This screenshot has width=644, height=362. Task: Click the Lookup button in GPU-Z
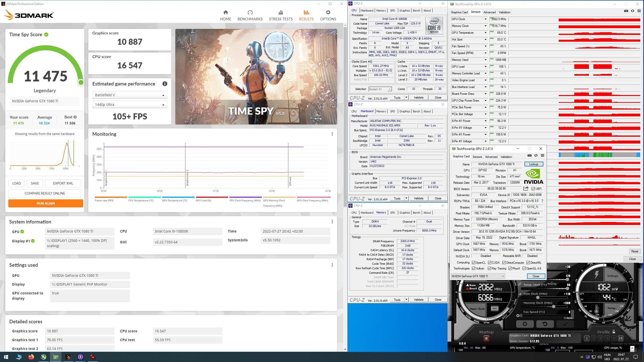[534, 164]
